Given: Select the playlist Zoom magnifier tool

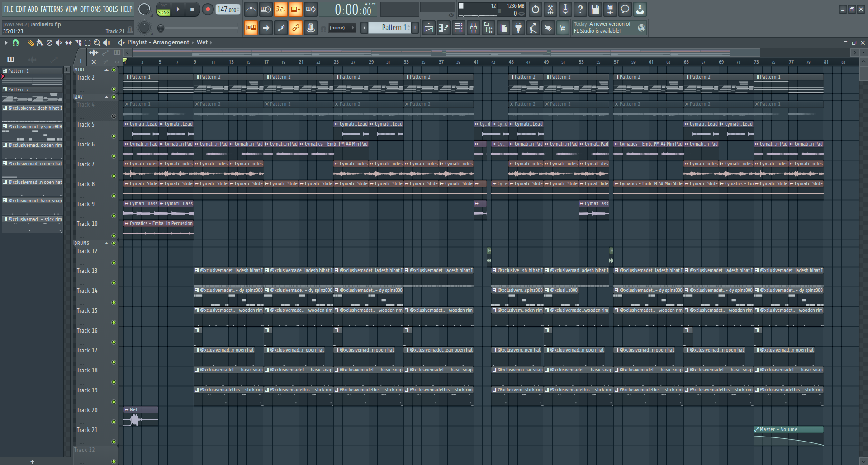Looking at the screenshot, I should 97,42.
